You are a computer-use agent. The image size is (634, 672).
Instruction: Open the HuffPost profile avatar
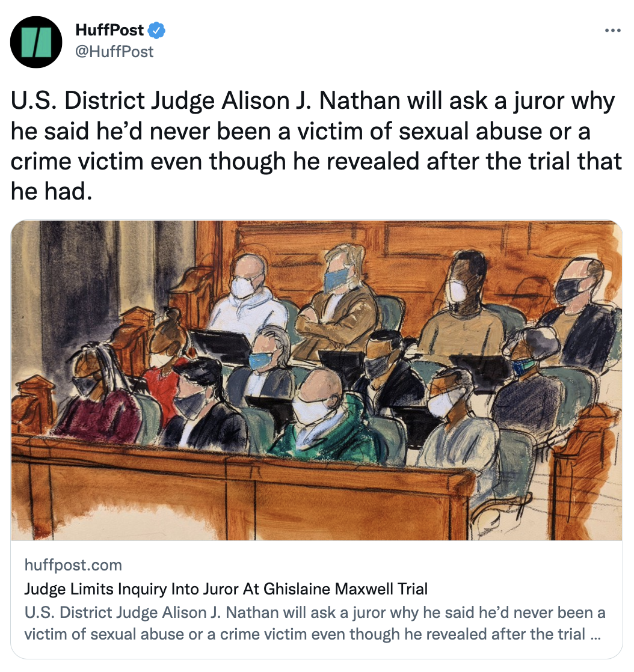click(x=36, y=42)
